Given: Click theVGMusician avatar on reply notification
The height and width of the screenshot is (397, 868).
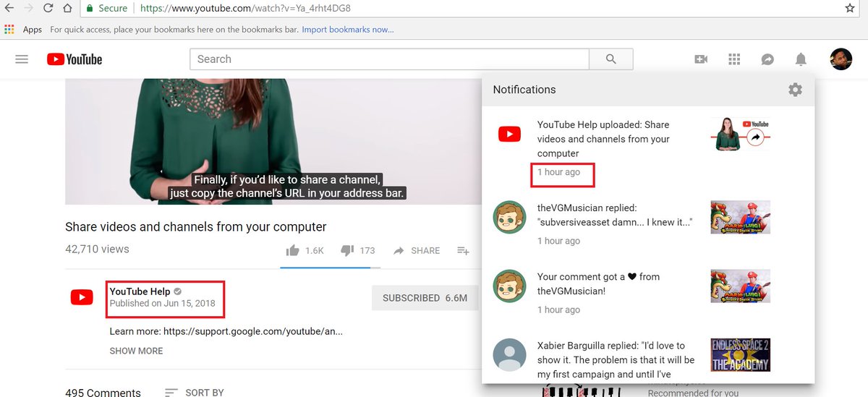Looking at the screenshot, I should click(509, 217).
